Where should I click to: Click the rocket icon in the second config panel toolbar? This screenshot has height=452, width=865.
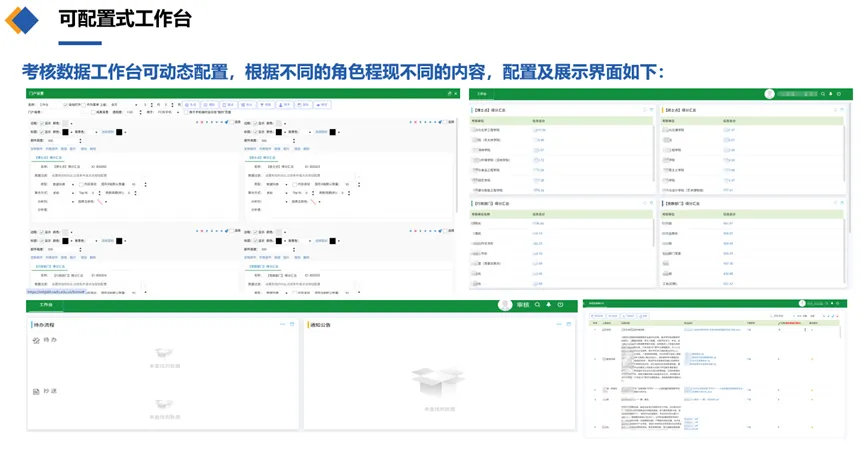pyautogui.click(x=440, y=122)
